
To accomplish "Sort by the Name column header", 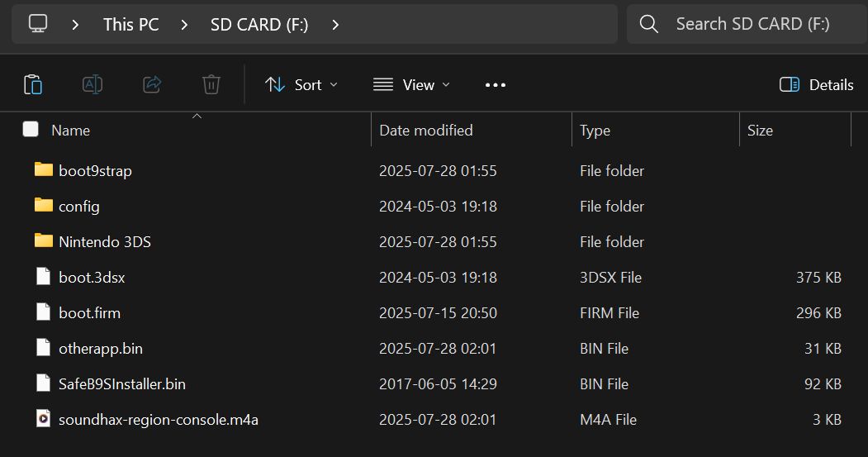I will click(70, 131).
